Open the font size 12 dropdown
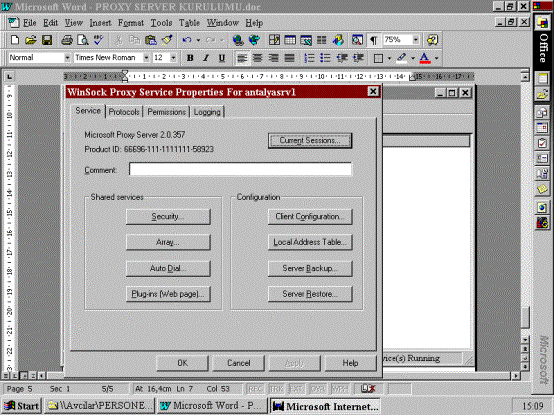554x415 pixels. [173, 58]
